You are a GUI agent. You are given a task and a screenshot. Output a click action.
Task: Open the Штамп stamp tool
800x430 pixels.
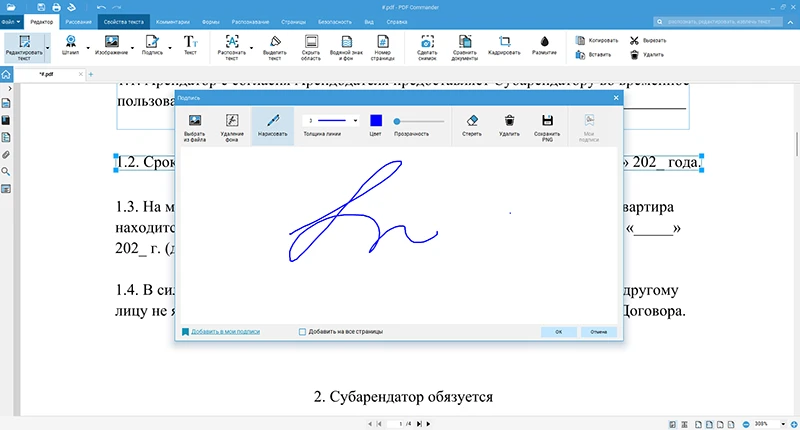(x=70, y=45)
